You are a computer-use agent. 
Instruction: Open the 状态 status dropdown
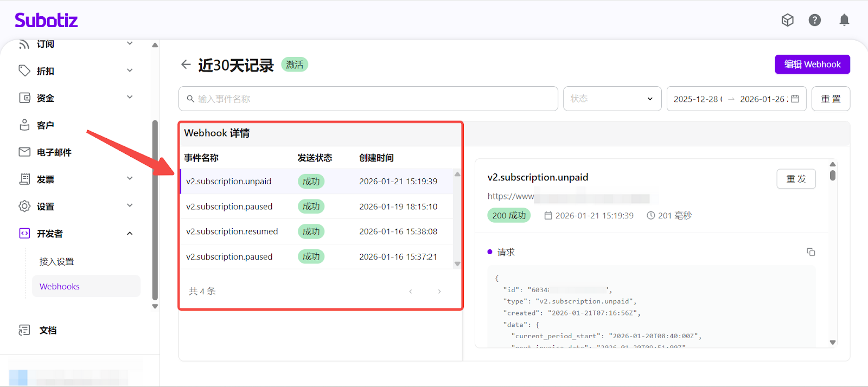[612, 99]
